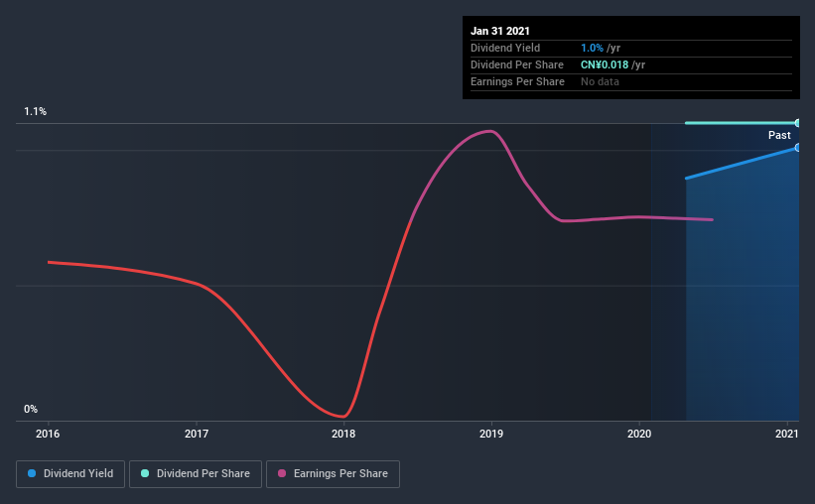The width and height of the screenshot is (815, 504).
Task: Click the Jan 31 2021 tooltip header
Action: coord(500,31)
